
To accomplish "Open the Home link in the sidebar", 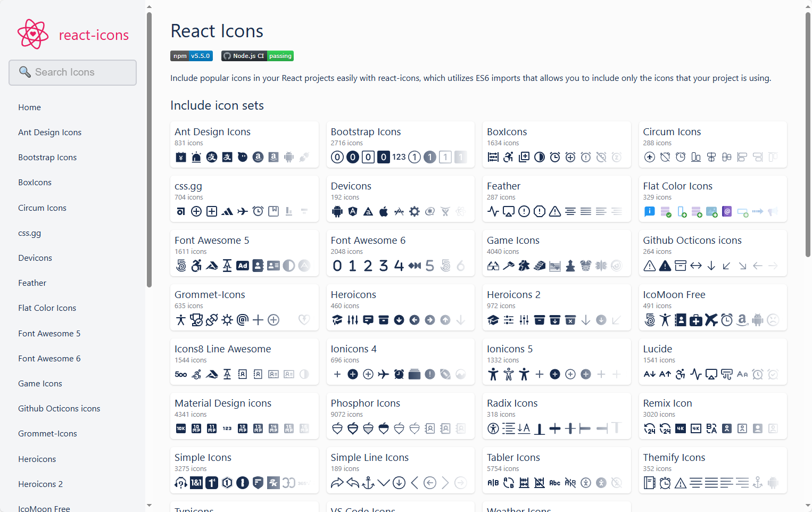I will point(29,107).
